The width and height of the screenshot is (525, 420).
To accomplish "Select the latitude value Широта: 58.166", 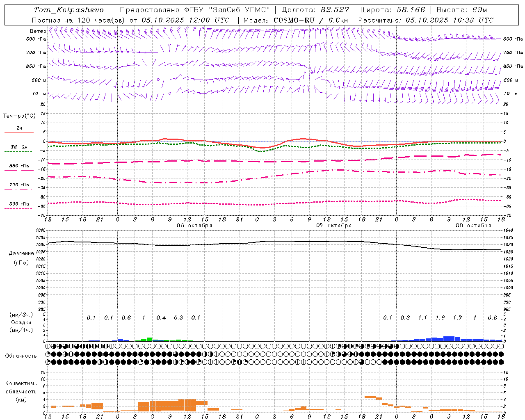I will click(x=393, y=10).
